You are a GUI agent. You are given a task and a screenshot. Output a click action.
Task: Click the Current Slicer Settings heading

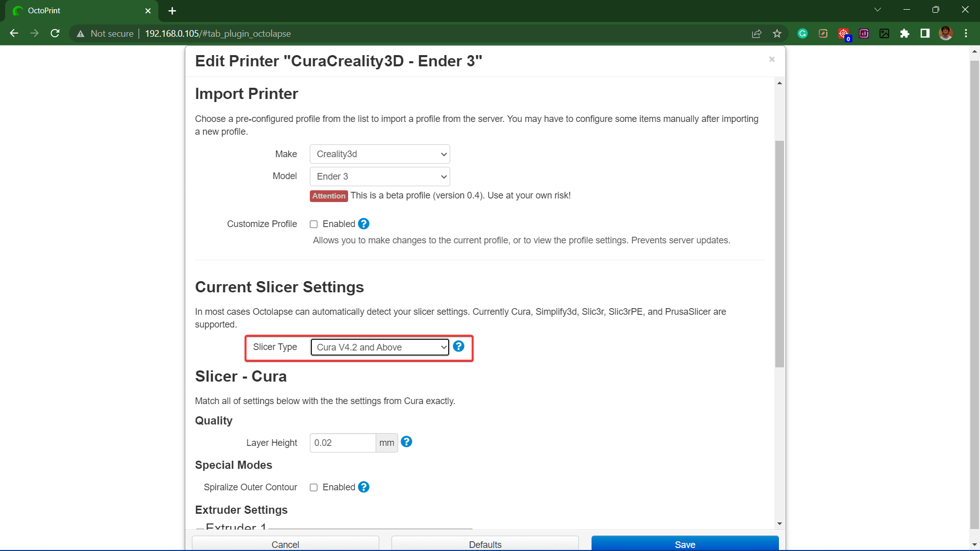click(279, 287)
